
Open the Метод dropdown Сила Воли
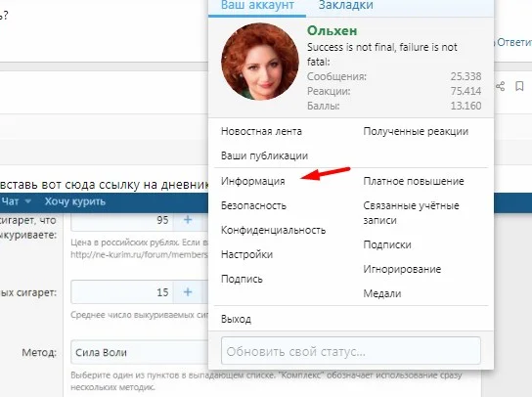(140, 352)
